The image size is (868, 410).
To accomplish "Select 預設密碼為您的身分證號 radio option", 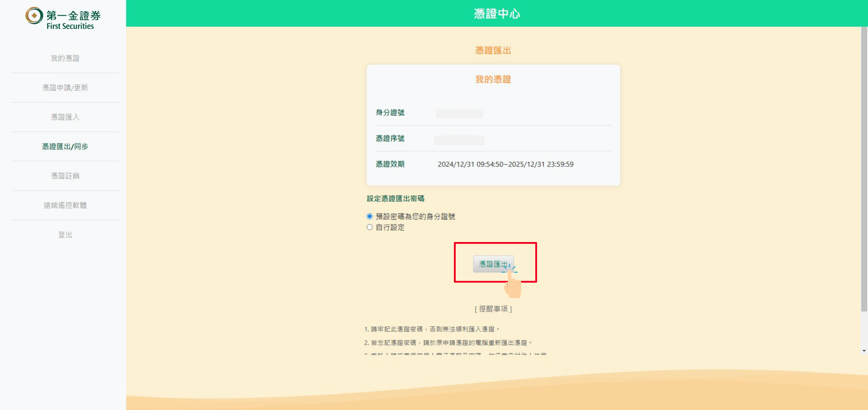I will (x=370, y=216).
